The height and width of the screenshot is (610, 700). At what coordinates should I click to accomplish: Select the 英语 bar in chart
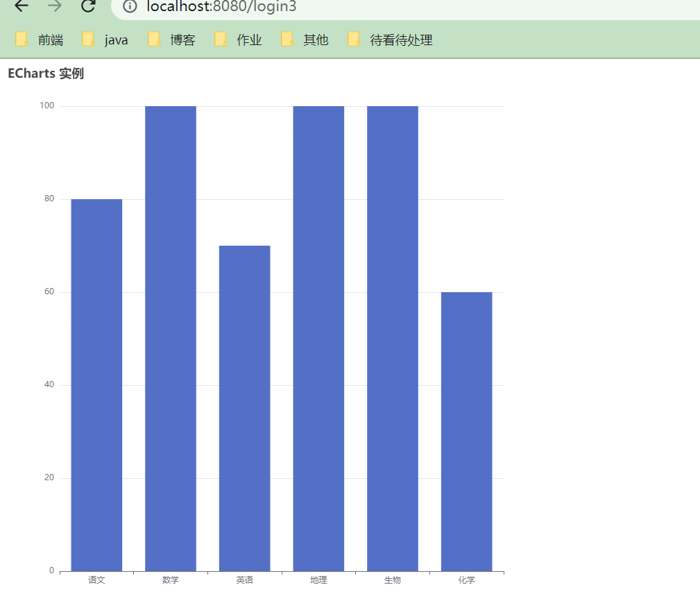pos(245,408)
